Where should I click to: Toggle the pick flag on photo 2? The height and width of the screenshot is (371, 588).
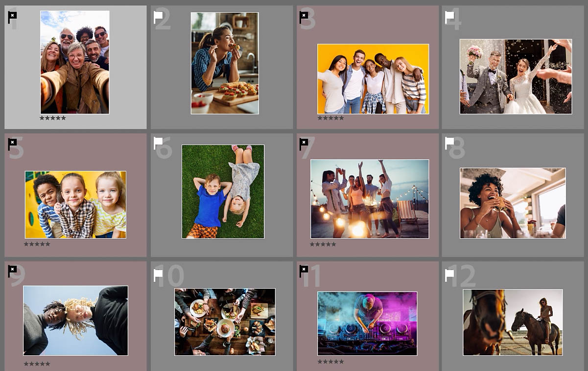(x=158, y=18)
